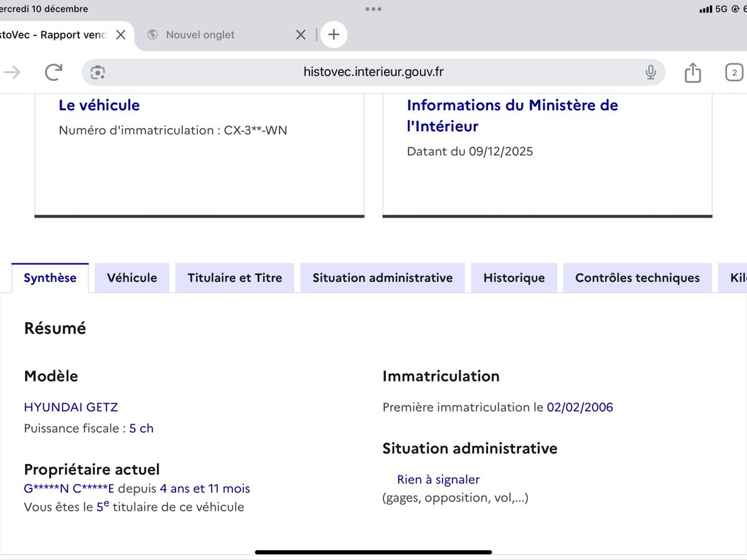Open the Titulaire et Titre tab
The image size is (747, 560).
tap(235, 278)
